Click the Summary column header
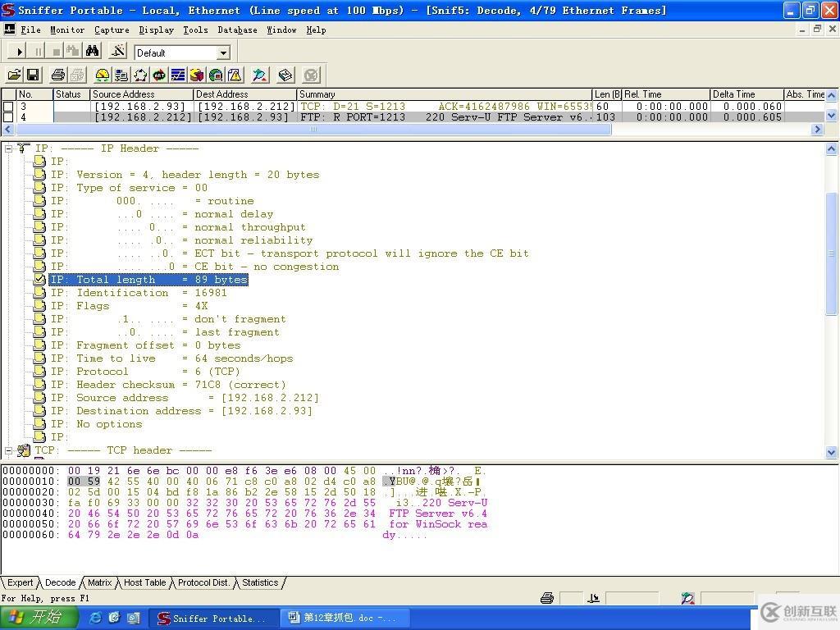This screenshot has width=840, height=630. [444, 94]
